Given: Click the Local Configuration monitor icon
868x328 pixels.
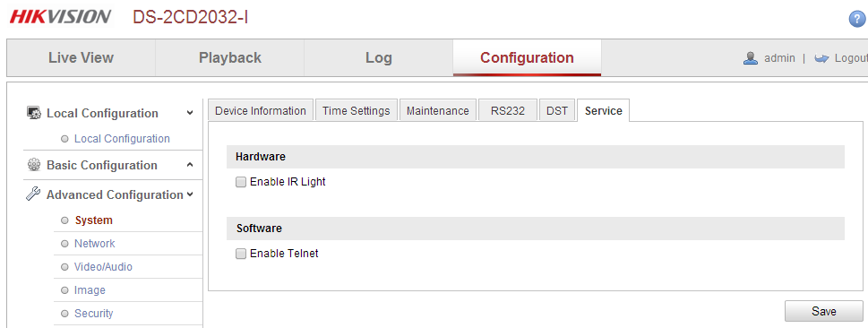Looking at the screenshot, I should (34, 113).
